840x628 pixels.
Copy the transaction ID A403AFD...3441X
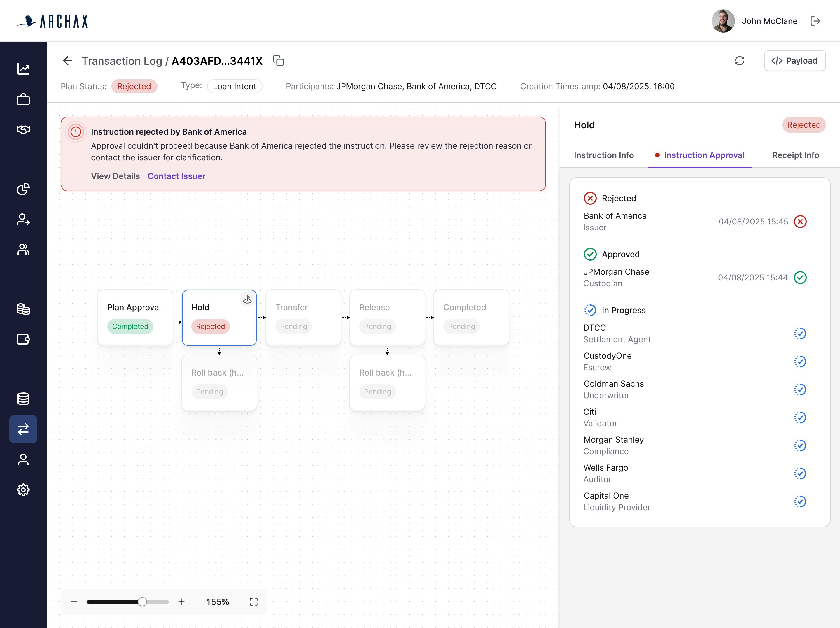point(278,61)
